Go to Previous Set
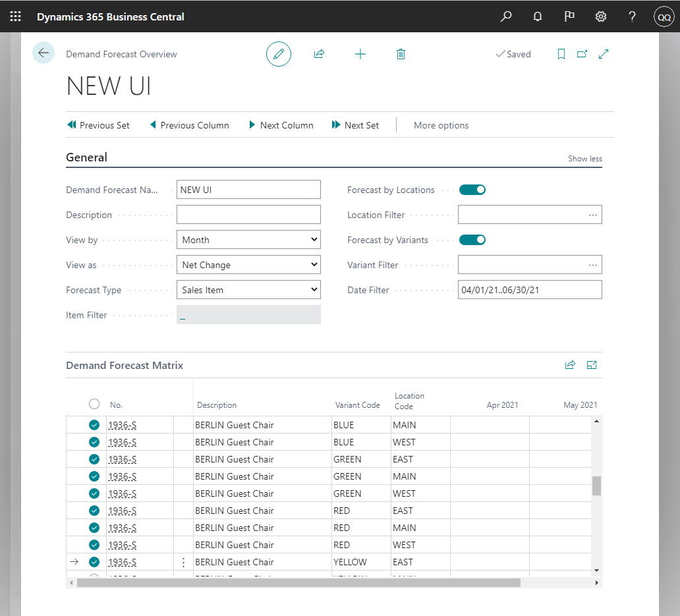The height and width of the screenshot is (616, 680). pos(98,125)
